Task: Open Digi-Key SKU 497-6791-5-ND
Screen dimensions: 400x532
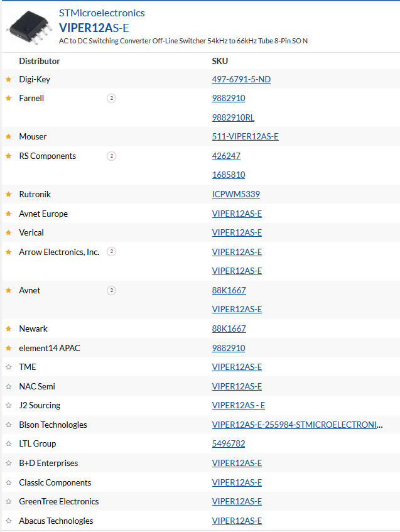Action: (x=241, y=79)
